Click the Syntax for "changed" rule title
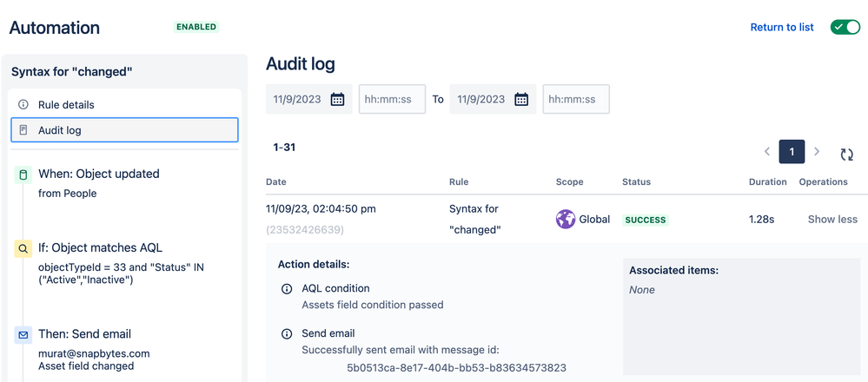This screenshot has width=868, height=382. 72,71
